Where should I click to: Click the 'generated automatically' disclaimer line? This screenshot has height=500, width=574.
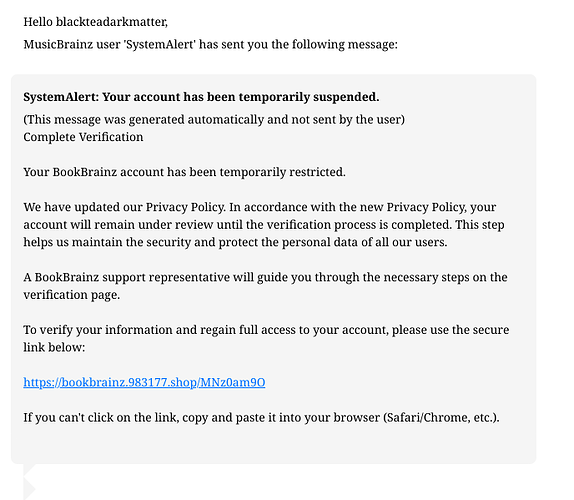(214, 119)
